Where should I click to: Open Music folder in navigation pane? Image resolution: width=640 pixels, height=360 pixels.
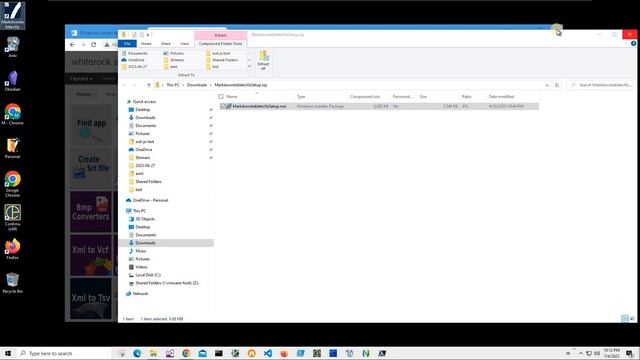pos(140,251)
